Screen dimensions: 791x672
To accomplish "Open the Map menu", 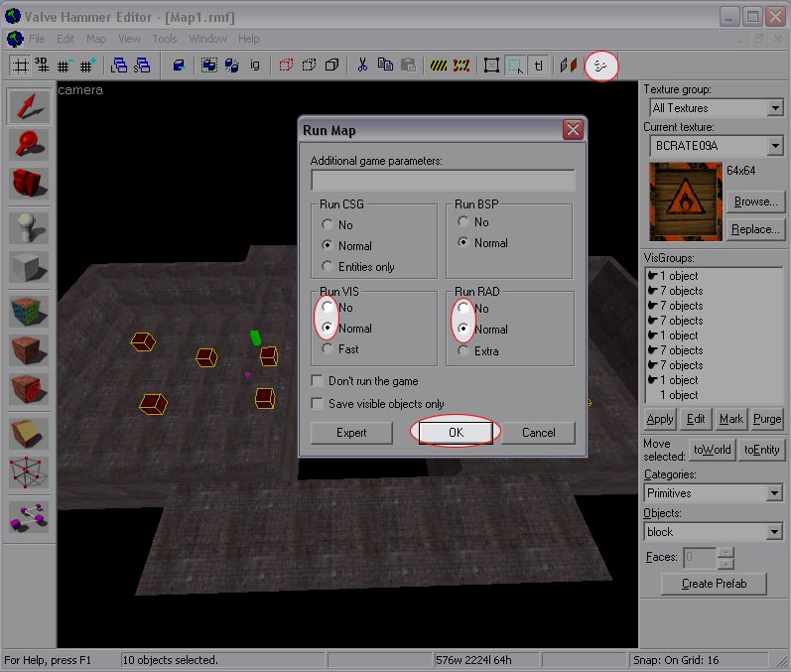I will coord(96,39).
